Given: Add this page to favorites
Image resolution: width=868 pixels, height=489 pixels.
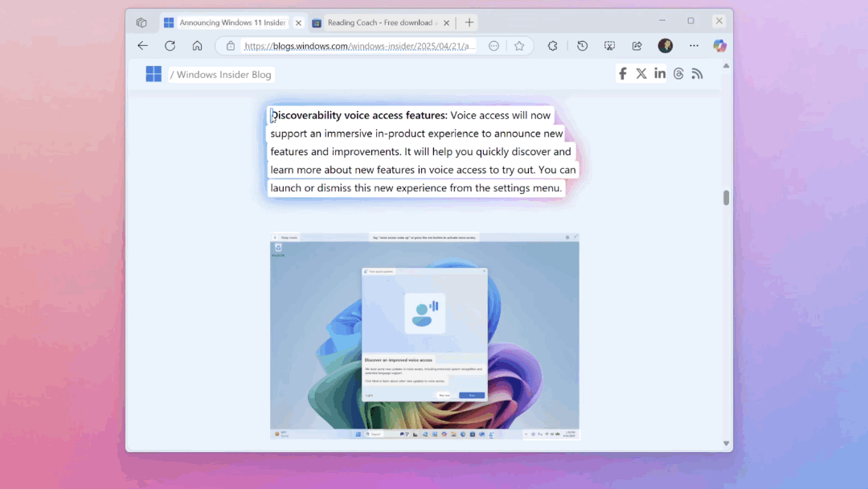Looking at the screenshot, I should (519, 46).
